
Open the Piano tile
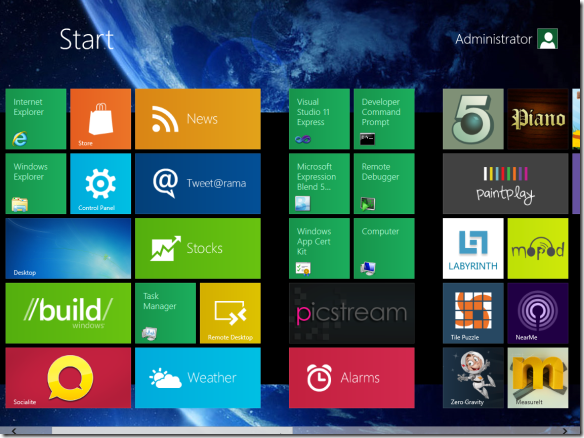[x=538, y=119]
